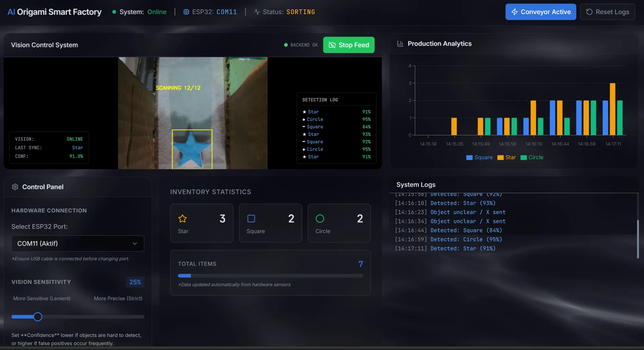Viewport: 644px width, 350px height.
Task: Click the chevron arrow on COM11 dropdown
Action: pyautogui.click(x=135, y=243)
